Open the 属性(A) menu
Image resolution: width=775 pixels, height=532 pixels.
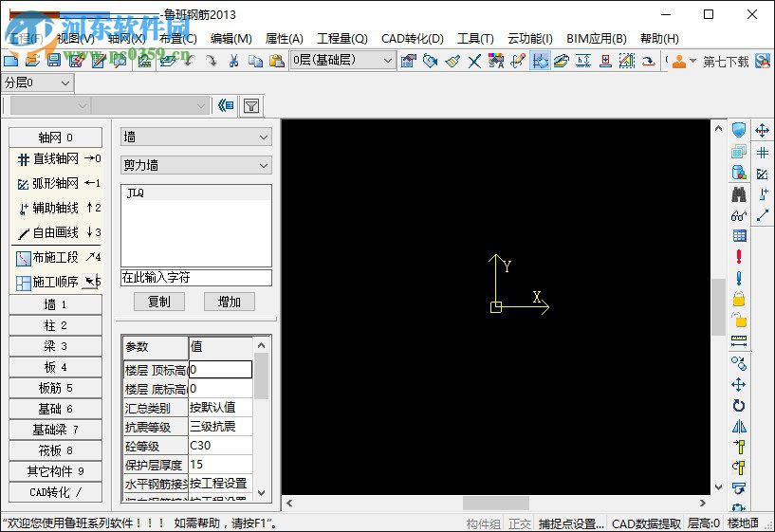(285, 39)
